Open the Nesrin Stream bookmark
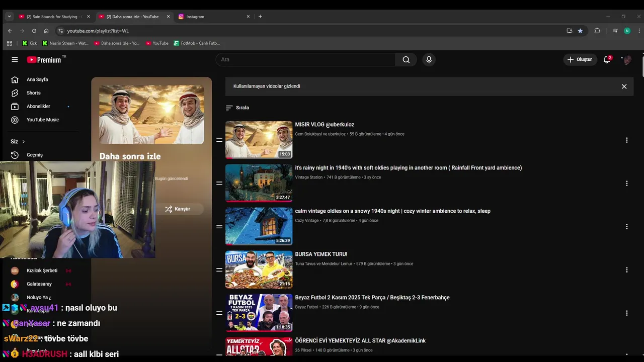The width and height of the screenshot is (644, 362). (x=65, y=43)
